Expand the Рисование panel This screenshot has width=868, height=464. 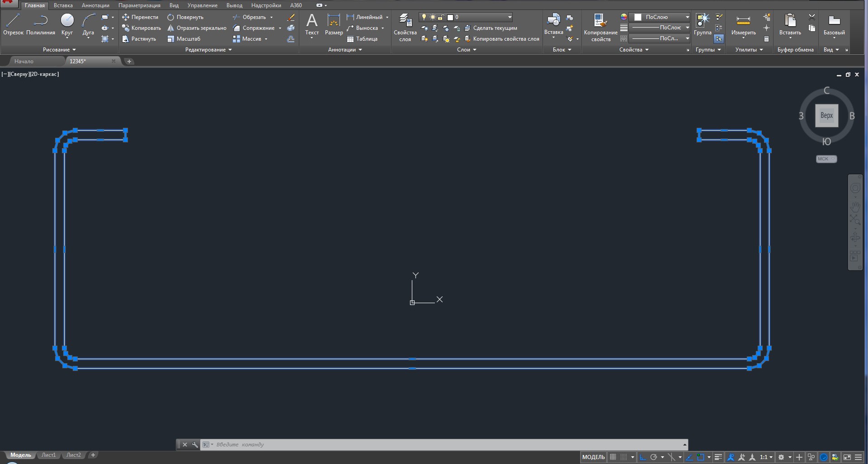tap(59, 50)
